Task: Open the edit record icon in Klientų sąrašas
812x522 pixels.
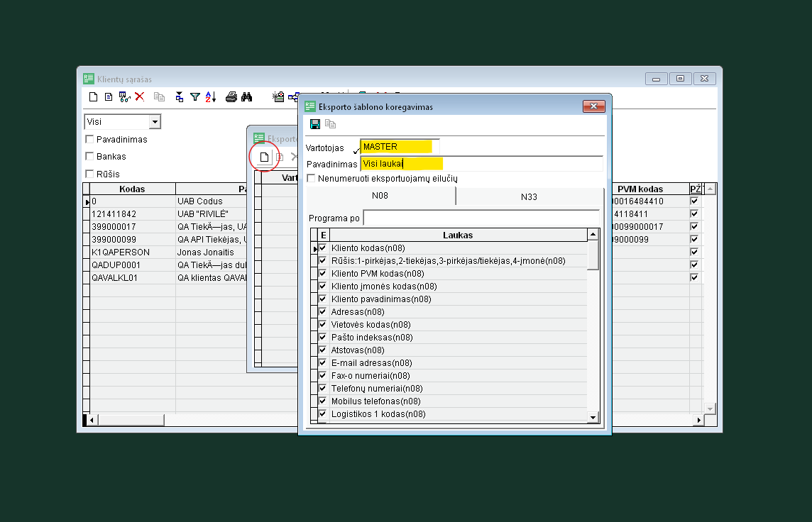Action: [x=108, y=96]
